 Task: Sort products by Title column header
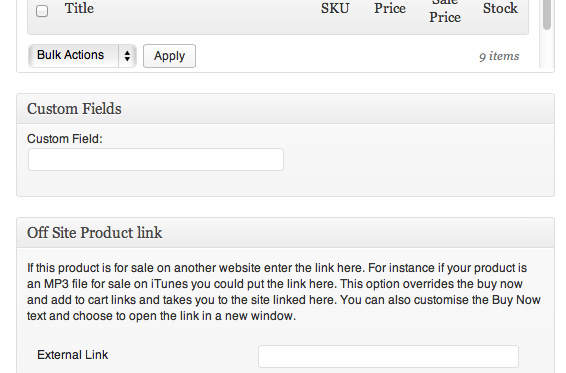pyautogui.click(x=79, y=8)
